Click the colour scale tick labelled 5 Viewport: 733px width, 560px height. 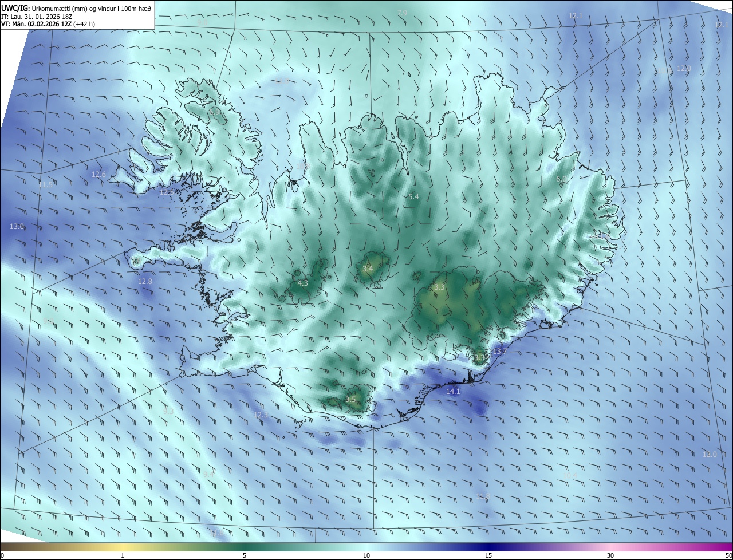point(245,555)
